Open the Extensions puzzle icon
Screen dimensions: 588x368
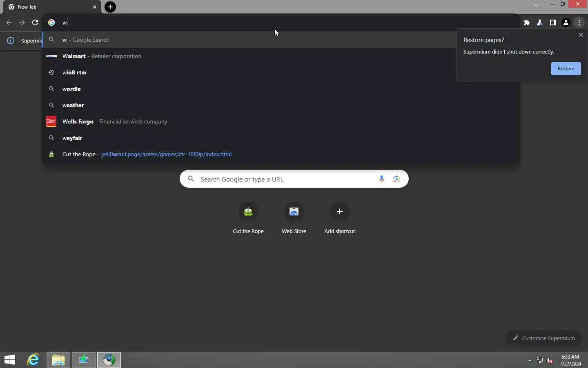tap(527, 23)
